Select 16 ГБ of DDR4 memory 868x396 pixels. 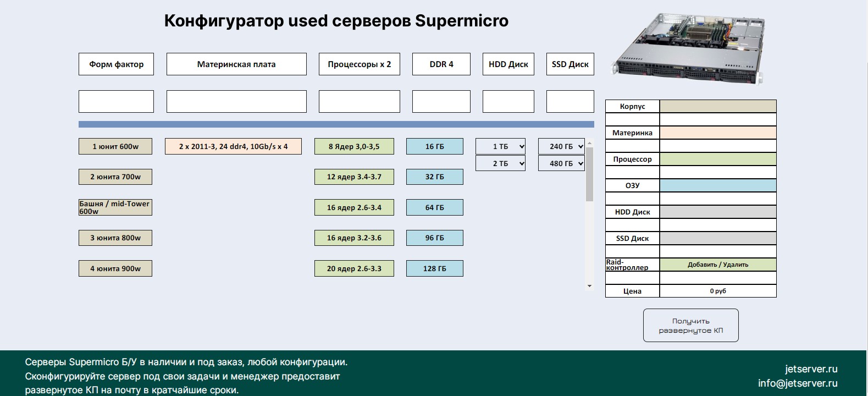pyautogui.click(x=435, y=146)
